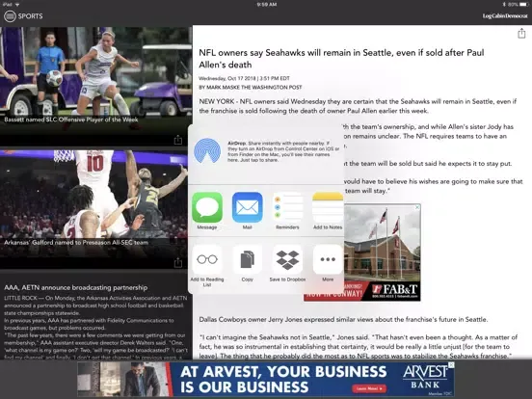Viewport: 532px width, 399px height.
Task: Tap the Log Cabin Democrat logo
Action: 505,16
